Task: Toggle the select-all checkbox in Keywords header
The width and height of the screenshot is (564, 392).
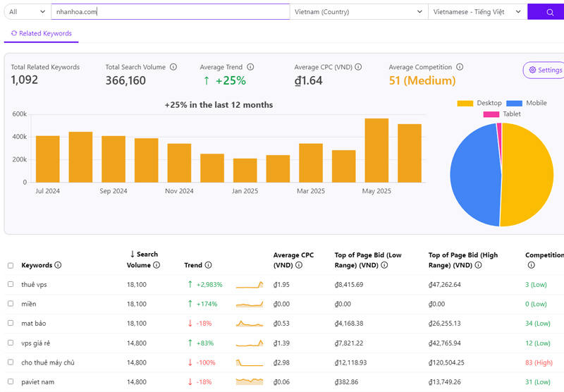Action: pyautogui.click(x=11, y=265)
